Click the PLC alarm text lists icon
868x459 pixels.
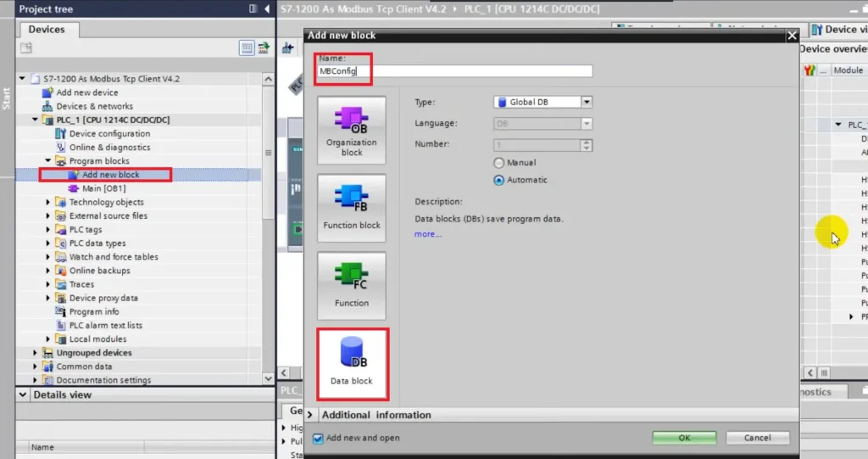click(61, 326)
